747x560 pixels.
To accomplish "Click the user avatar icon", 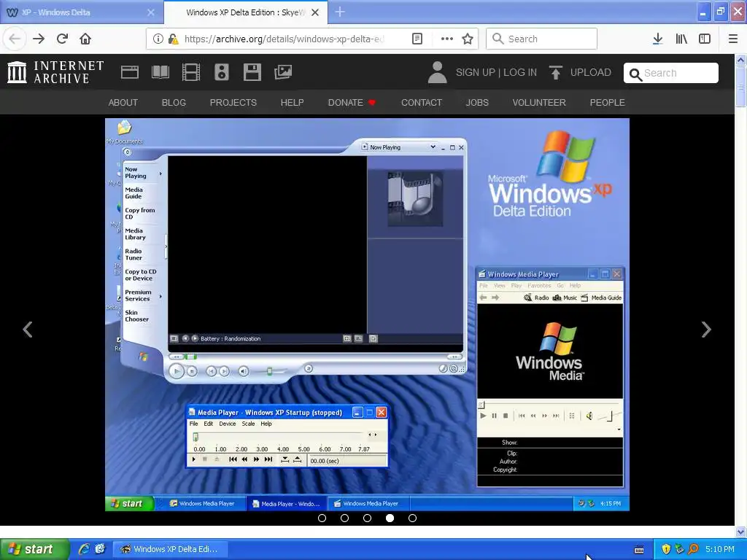I will click(x=437, y=72).
